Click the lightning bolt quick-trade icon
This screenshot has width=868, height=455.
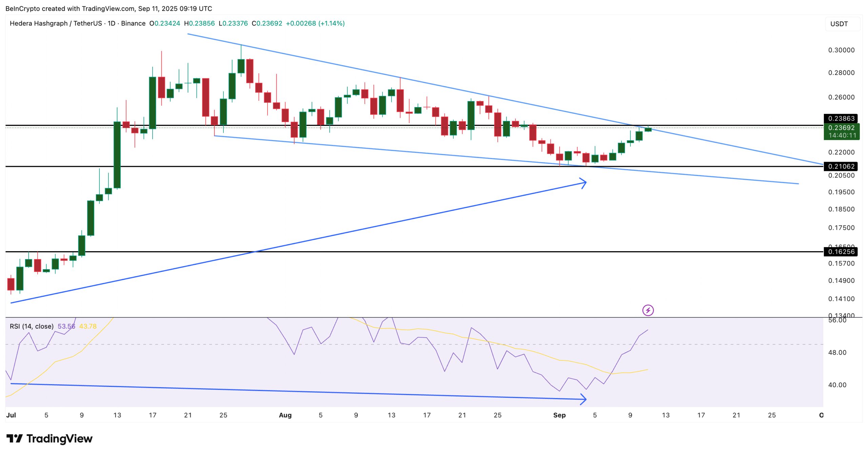648,310
